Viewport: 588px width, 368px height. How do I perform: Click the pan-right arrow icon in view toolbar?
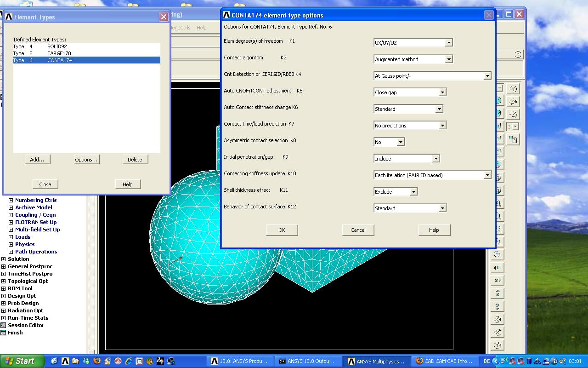tap(498, 280)
